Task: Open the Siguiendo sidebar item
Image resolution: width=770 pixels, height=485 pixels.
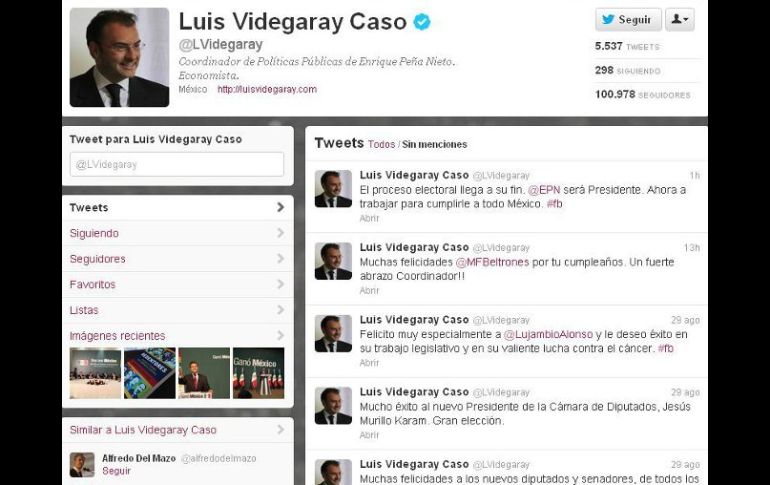Action: (177, 233)
